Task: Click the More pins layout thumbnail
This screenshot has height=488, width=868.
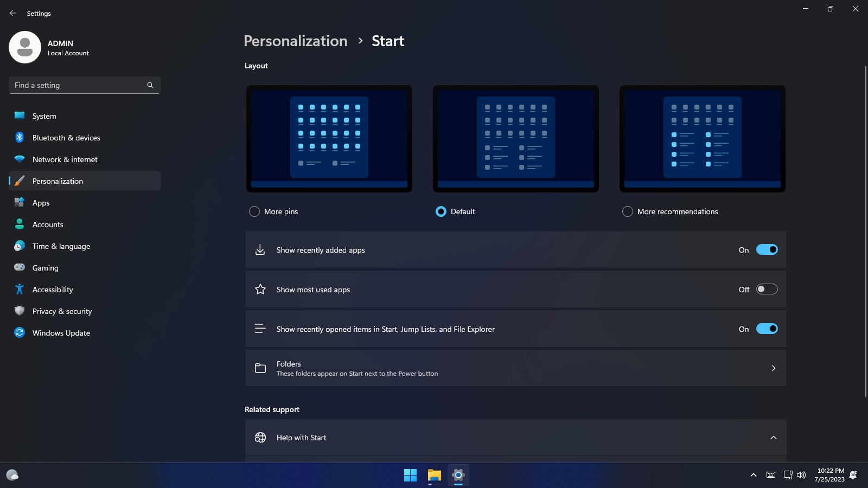Action: click(329, 139)
